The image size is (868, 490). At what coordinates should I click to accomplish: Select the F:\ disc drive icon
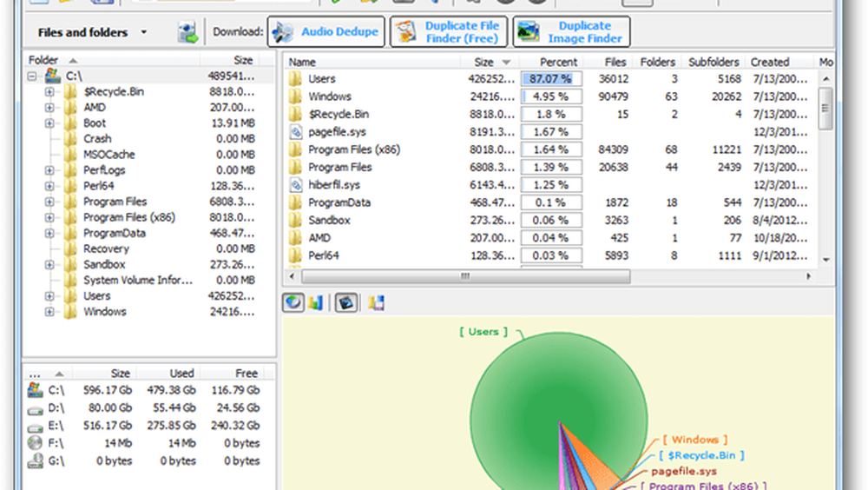[35, 443]
